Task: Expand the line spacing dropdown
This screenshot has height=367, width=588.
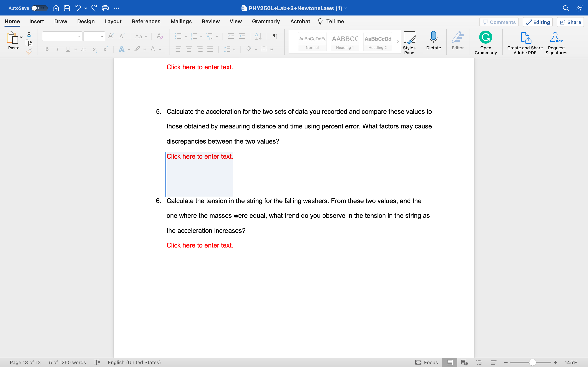Action: (234, 49)
